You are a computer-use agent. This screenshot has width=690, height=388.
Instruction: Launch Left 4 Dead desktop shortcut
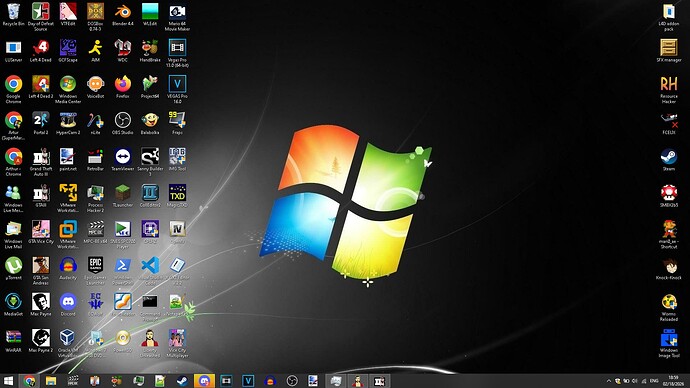pyautogui.click(x=40, y=51)
